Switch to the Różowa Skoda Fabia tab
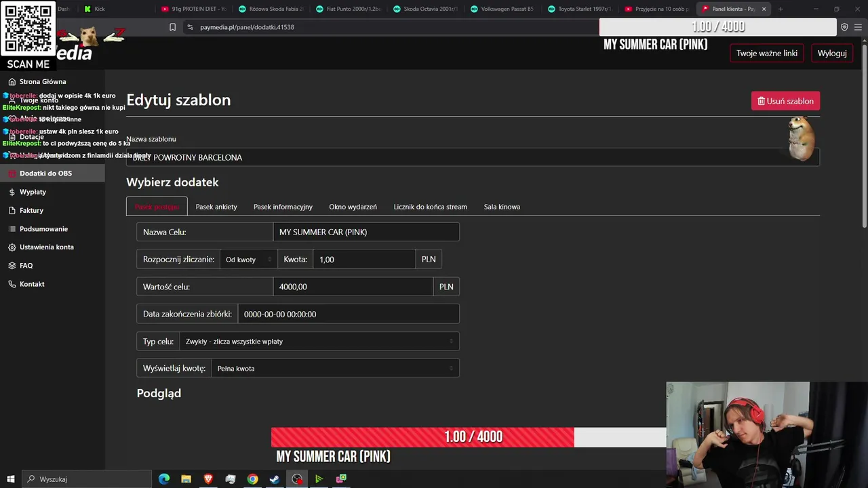868x488 pixels. point(271,9)
